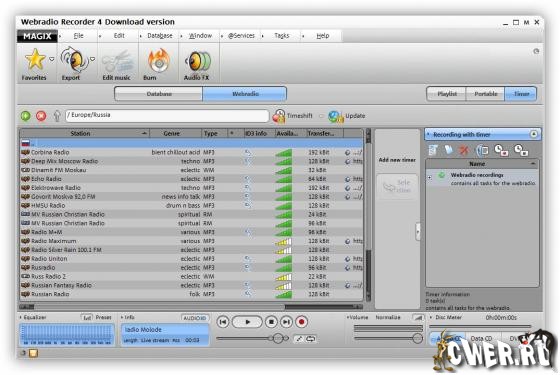Go up one folder level arrow
The width and height of the screenshot is (560, 375).
(56, 116)
